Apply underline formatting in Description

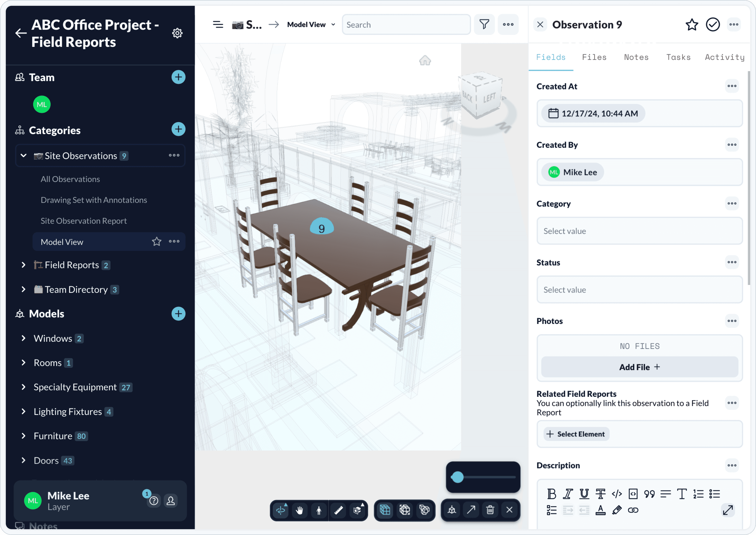pos(584,494)
